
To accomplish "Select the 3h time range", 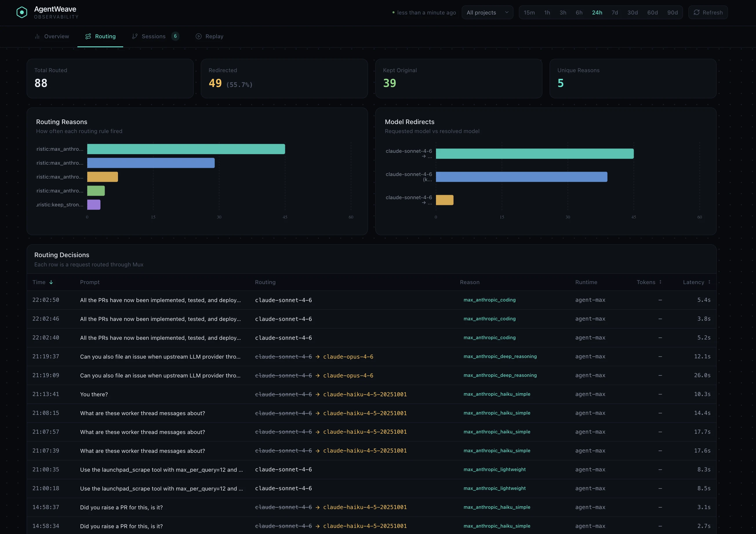I will point(563,12).
